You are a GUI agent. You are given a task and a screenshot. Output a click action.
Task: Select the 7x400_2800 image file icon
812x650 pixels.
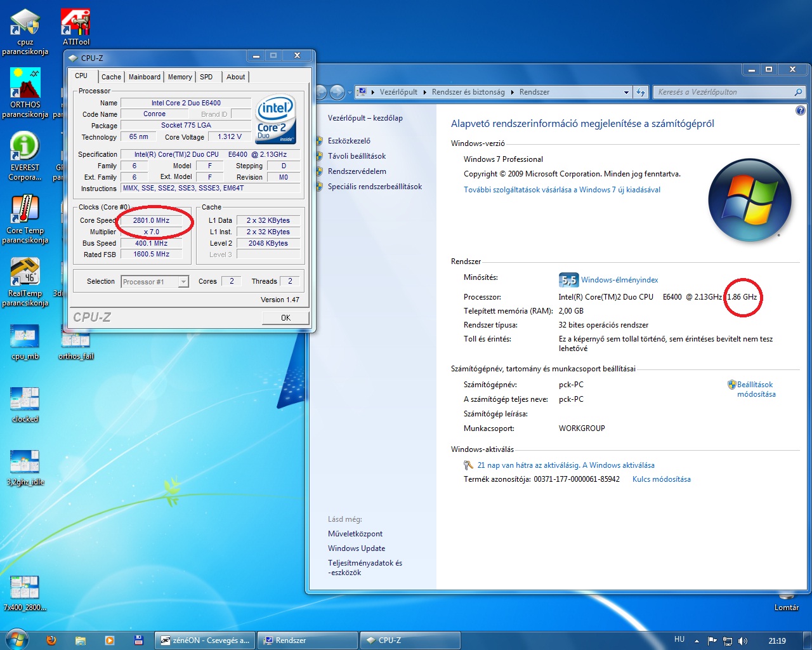click(25, 594)
